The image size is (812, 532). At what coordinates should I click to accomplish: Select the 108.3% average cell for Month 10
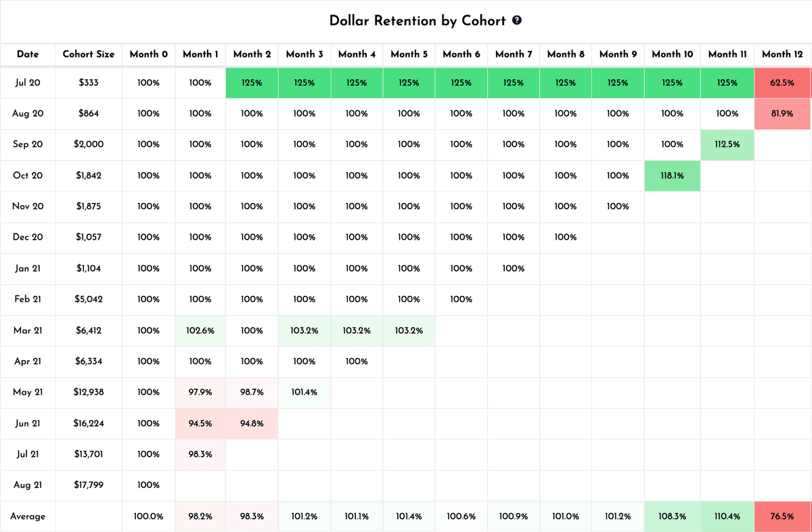coord(672,516)
